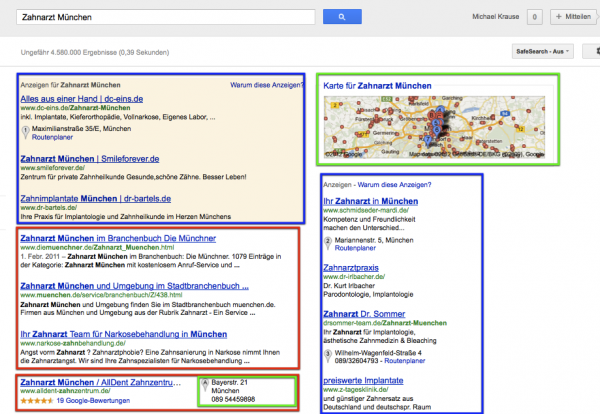Image resolution: width=600 pixels, height=414 pixels.
Task: Click 19 Google-Bewertungen reviews link
Action: point(93,401)
